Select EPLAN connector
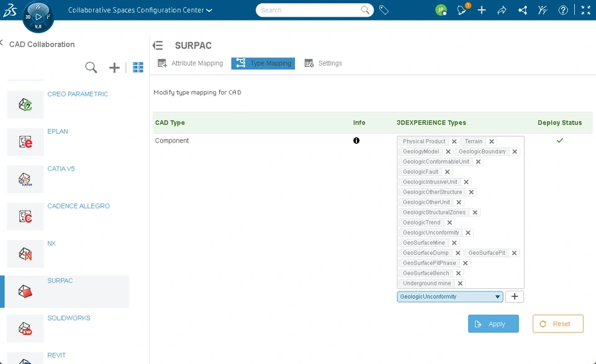The height and width of the screenshot is (364, 596). [57, 131]
